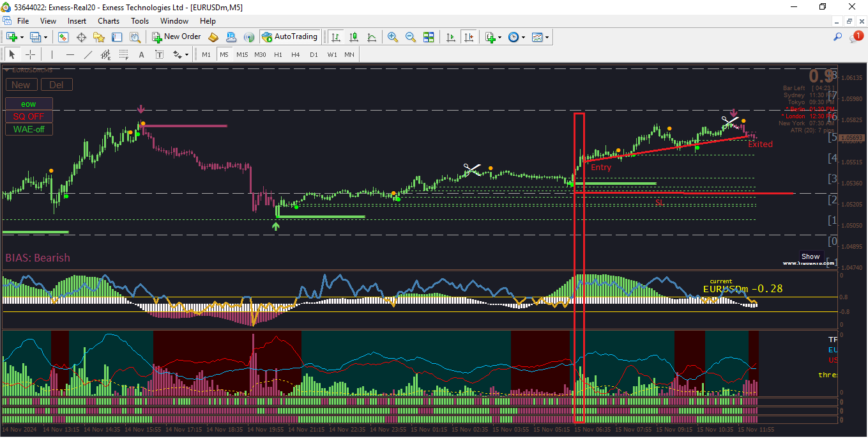868x438 pixels.
Task: Open the notifications chat bubble icon
Action: tap(855, 37)
